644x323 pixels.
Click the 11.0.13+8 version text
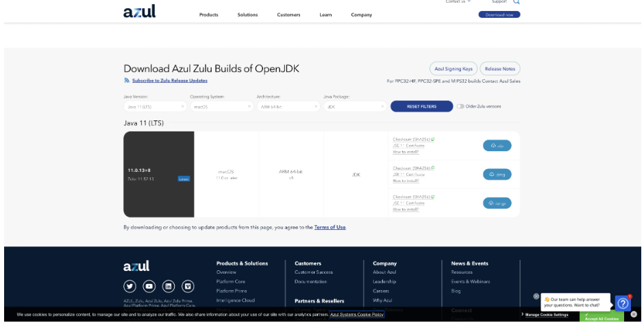tap(139, 170)
